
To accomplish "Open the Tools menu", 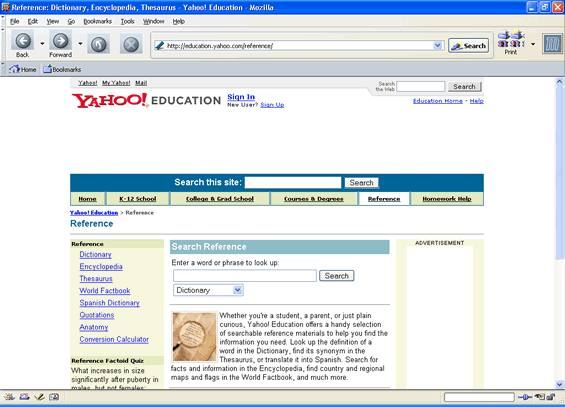I will tap(127, 21).
